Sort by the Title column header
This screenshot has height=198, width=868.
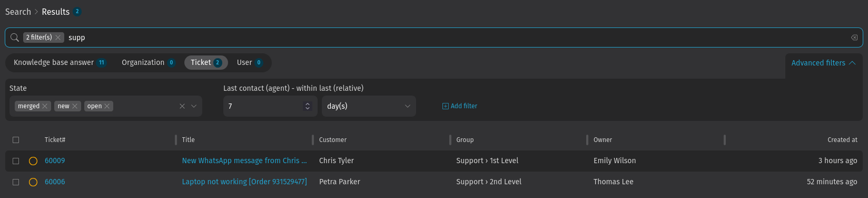pyautogui.click(x=188, y=140)
